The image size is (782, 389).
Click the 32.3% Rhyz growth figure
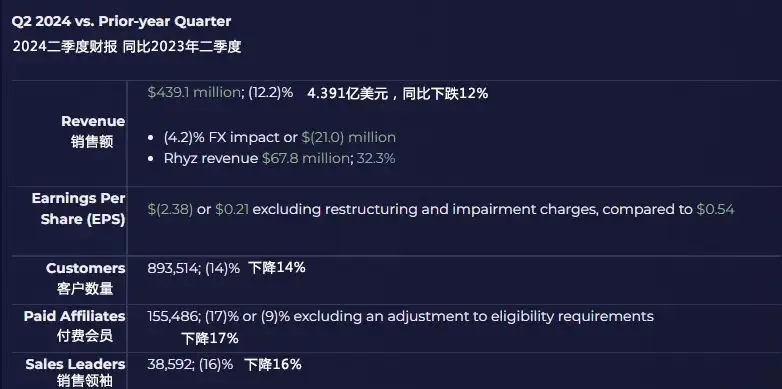(376, 159)
